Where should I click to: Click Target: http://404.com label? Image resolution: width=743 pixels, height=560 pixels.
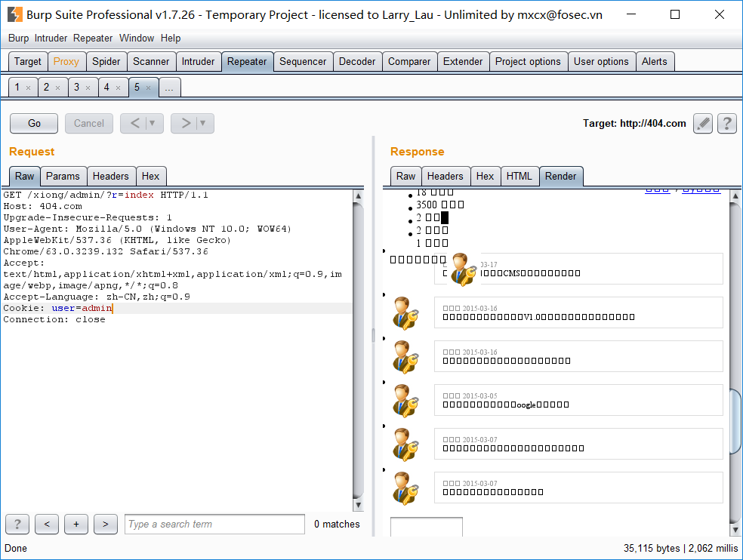(634, 123)
